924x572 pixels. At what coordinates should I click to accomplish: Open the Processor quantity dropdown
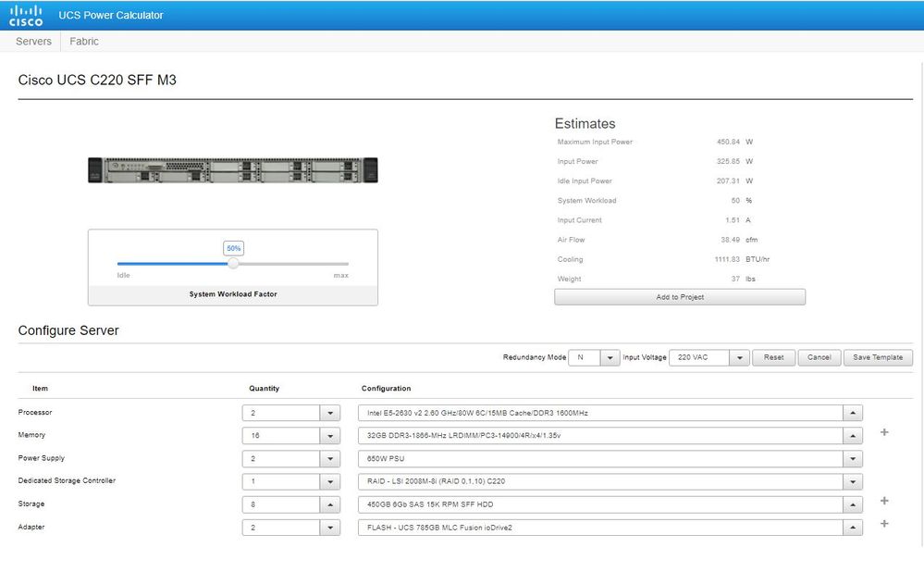(330, 414)
